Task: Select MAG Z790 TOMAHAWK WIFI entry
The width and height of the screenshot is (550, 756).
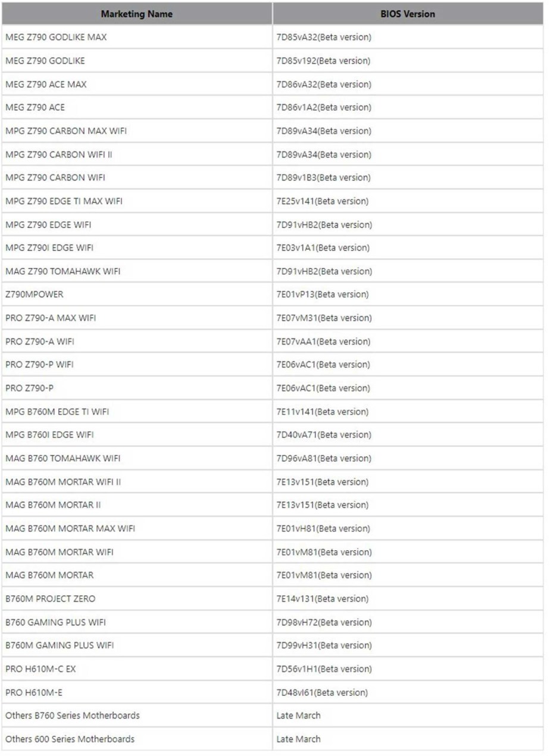Action: point(62,271)
